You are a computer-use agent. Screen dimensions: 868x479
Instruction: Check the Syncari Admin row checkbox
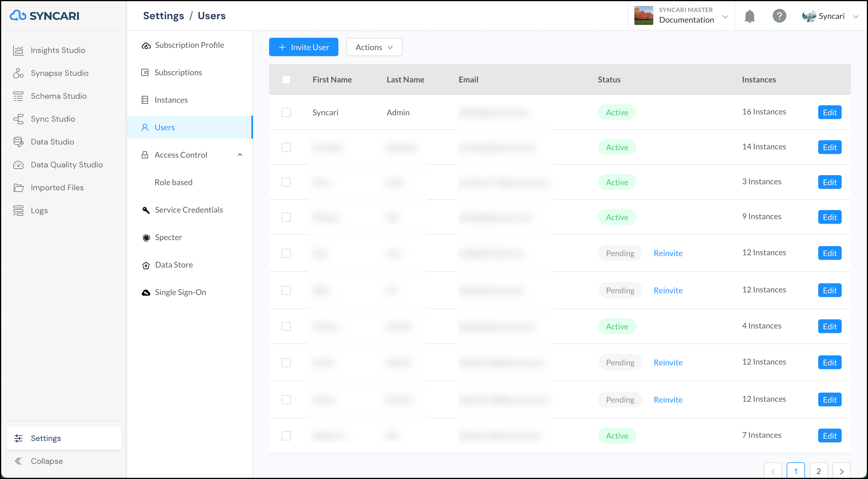(x=286, y=112)
